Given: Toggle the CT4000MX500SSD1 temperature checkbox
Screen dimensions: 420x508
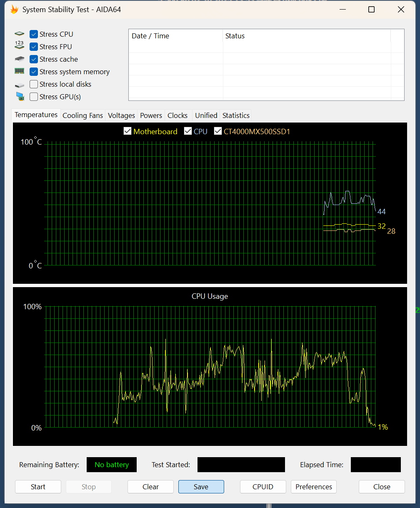Looking at the screenshot, I should pos(217,131).
